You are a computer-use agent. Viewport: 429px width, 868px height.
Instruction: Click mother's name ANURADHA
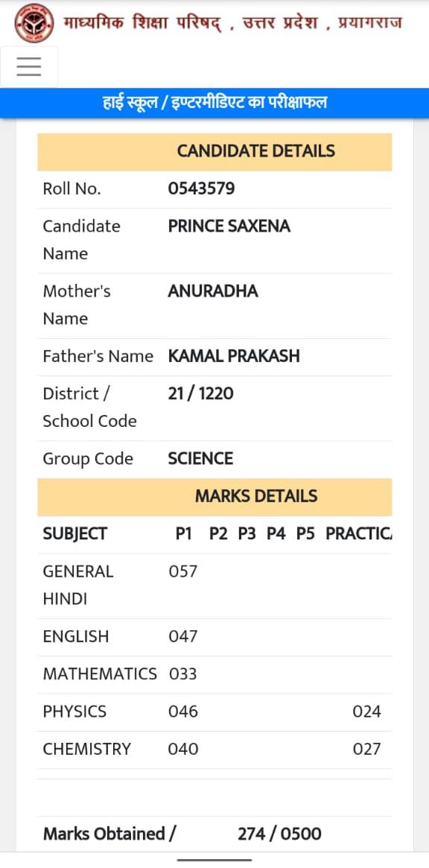click(213, 292)
